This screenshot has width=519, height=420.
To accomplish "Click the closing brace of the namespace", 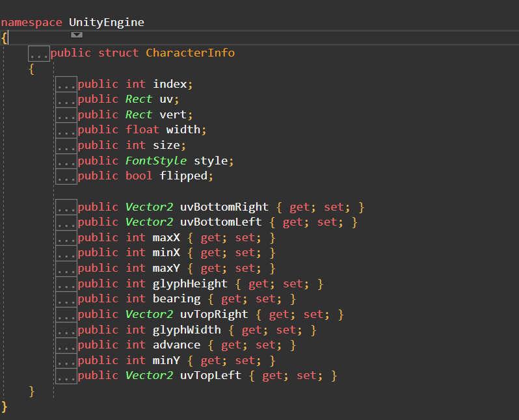I will (x=4, y=406).
